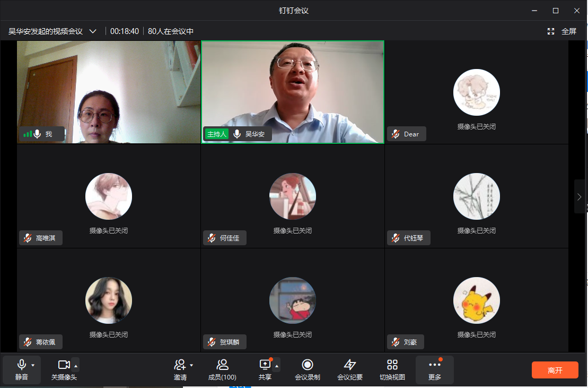588x388 pixels.
Task: Expand the share options arrow beside 共享
Action: (276, 365)
